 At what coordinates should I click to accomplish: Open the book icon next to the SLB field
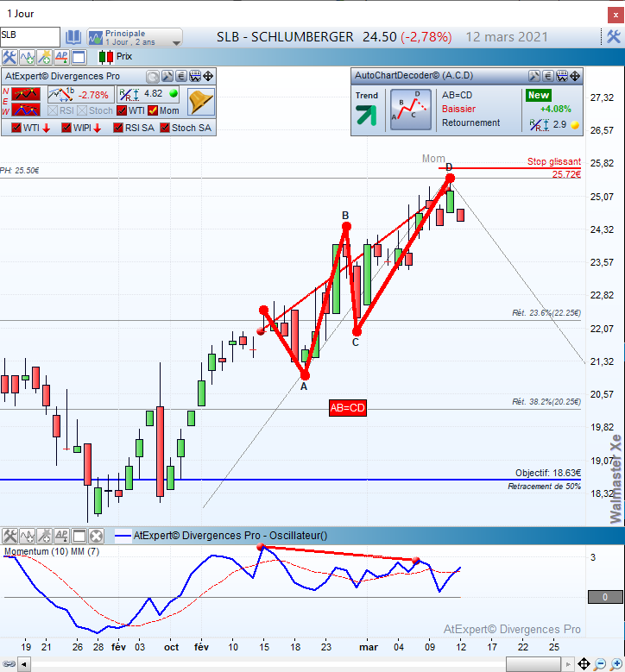(x=73, y=37)
